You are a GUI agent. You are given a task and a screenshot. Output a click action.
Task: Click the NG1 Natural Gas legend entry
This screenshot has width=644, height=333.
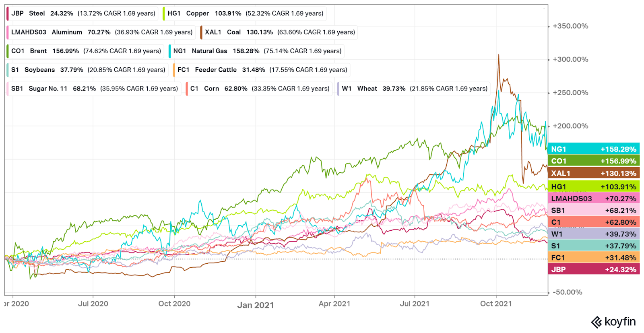coord(256,51)
